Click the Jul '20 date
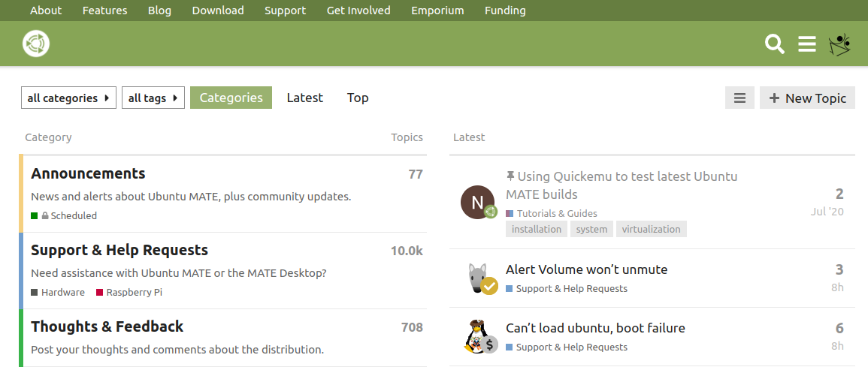Image resolution: width=868 pixels, height=367 pixels. 827,211
